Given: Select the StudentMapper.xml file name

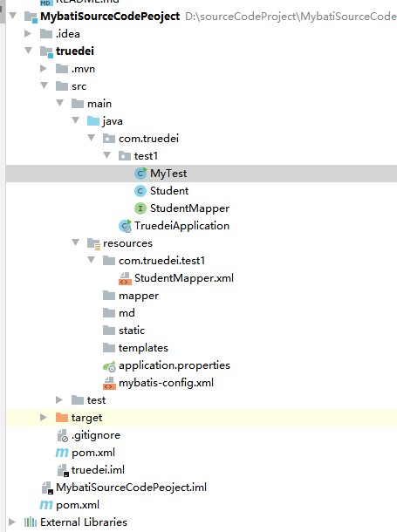Looking at the screenshot, I should pyautogui.click(x=184, y=278).
